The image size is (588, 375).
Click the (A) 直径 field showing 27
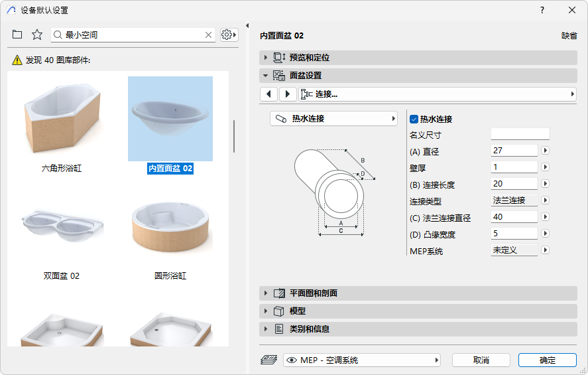coord(514,150)
